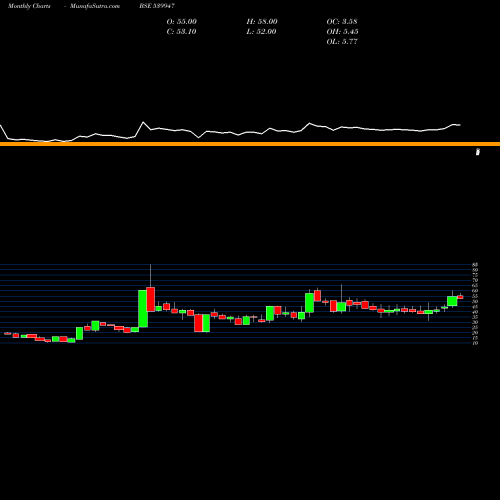Screen dimensions: 500x500
Task: Click the high value 'H: 58.00'
Action: click(262, 22)
